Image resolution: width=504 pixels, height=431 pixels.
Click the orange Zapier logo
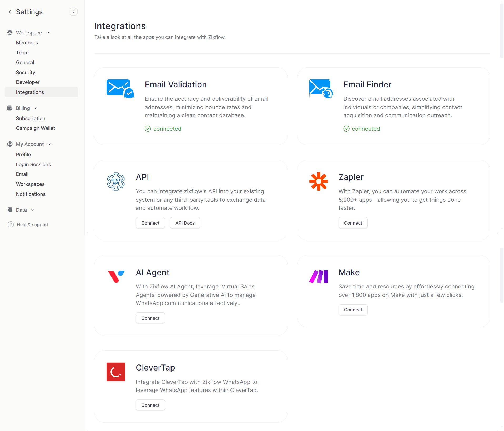pos(319,181)
